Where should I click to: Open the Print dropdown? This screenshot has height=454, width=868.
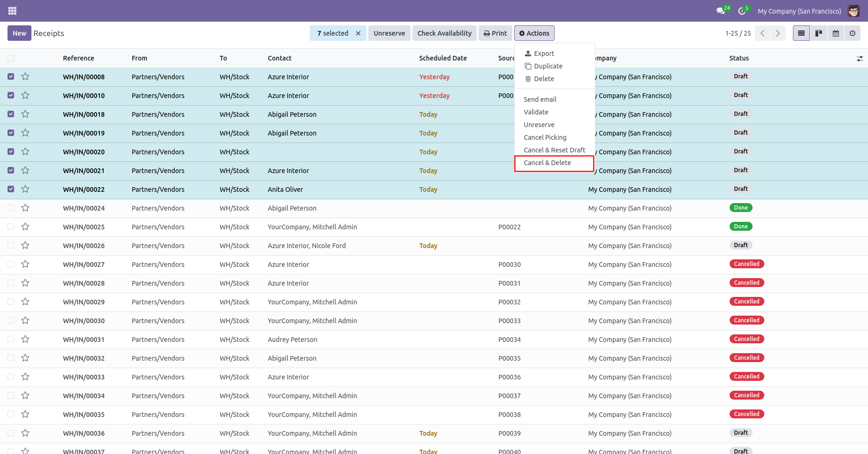(495, 33)
